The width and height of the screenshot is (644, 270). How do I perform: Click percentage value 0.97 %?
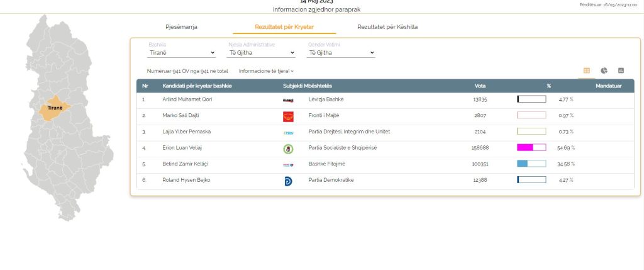click(566, 115)
